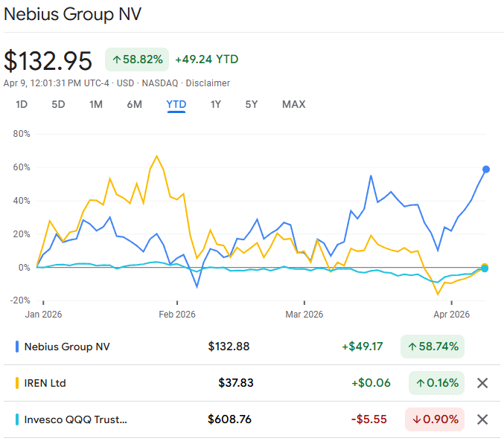
Task: Click the Apr 2026 axis tick label
Action: pos(451,314)
